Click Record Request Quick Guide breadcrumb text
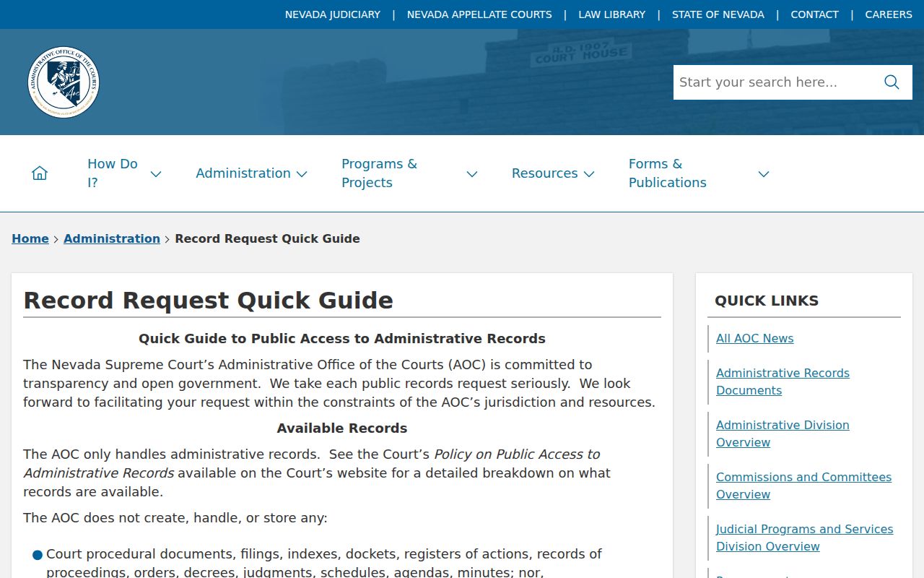The image size is (924, 578). click(x=267, y=238)
